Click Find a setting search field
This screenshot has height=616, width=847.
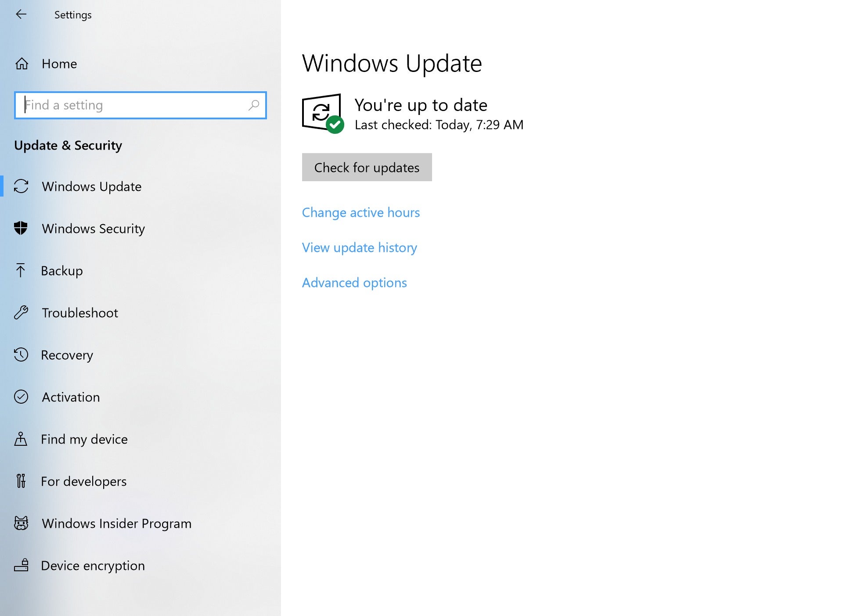click(x=140, y=105)
